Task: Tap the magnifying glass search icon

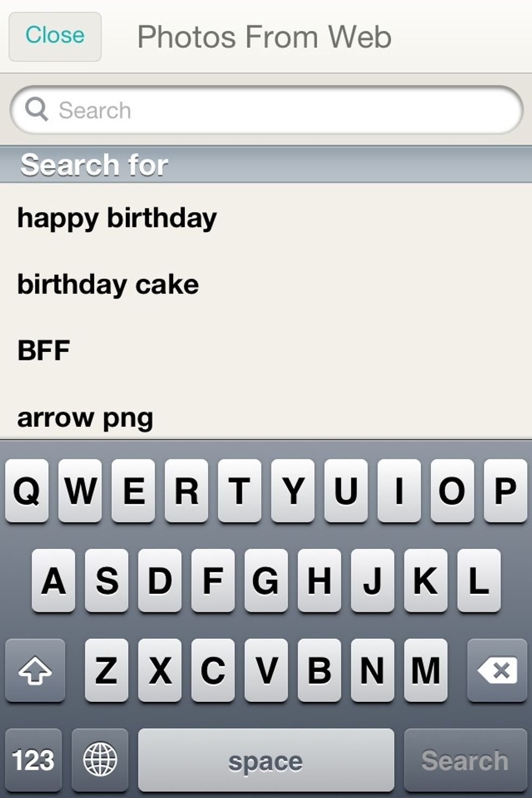Action: click(36, 110)
